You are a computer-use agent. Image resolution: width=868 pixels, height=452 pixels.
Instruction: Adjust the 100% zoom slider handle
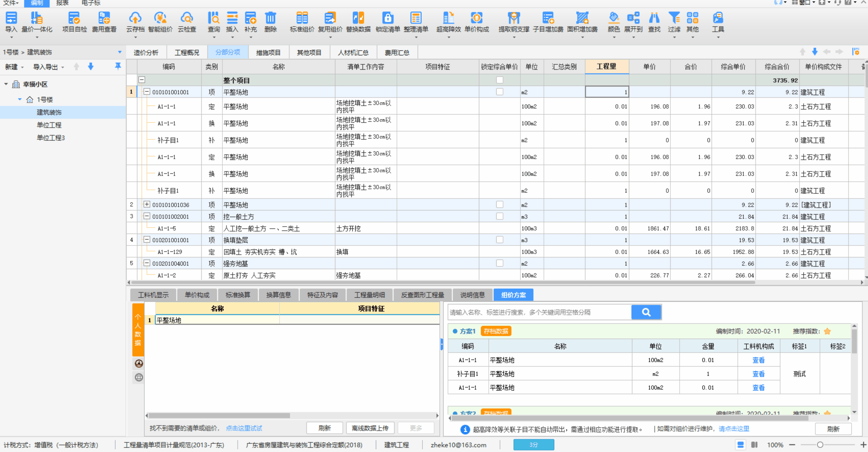click(x=820, y=445)
